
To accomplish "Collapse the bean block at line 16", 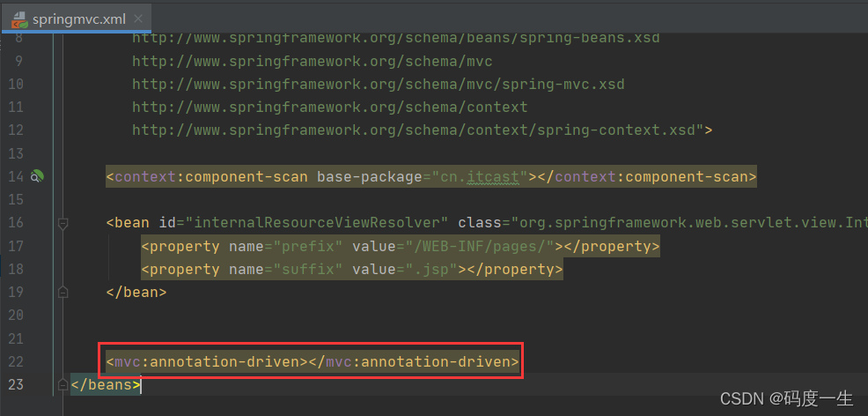I will pyautogui.click(x=63, y=223).
